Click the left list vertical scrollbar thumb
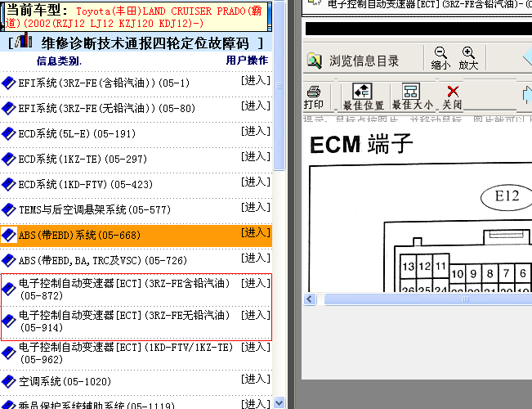The width and height of the screenshot is (532, 409). (x=279, y=86)
